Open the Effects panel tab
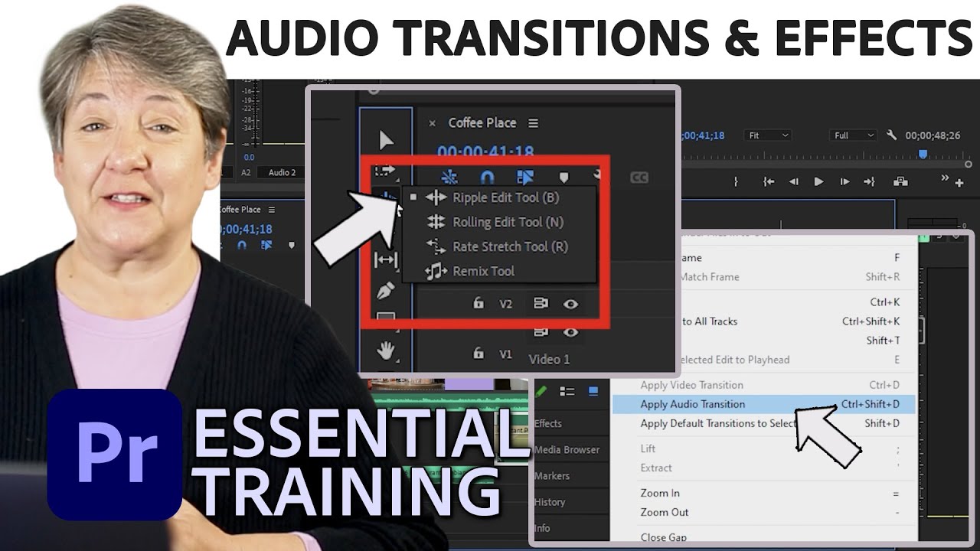980x551 pixels. (x=548, y=423)
